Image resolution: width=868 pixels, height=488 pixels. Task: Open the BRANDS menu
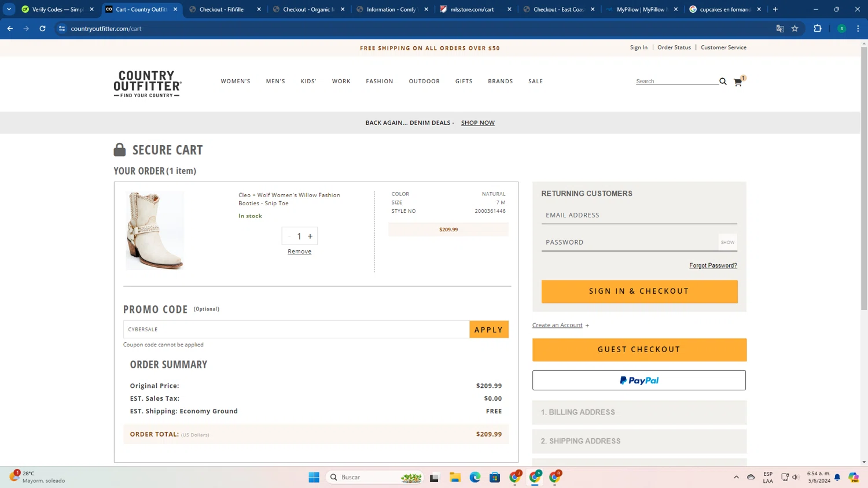pyautogui.click(x=501, y=82)
